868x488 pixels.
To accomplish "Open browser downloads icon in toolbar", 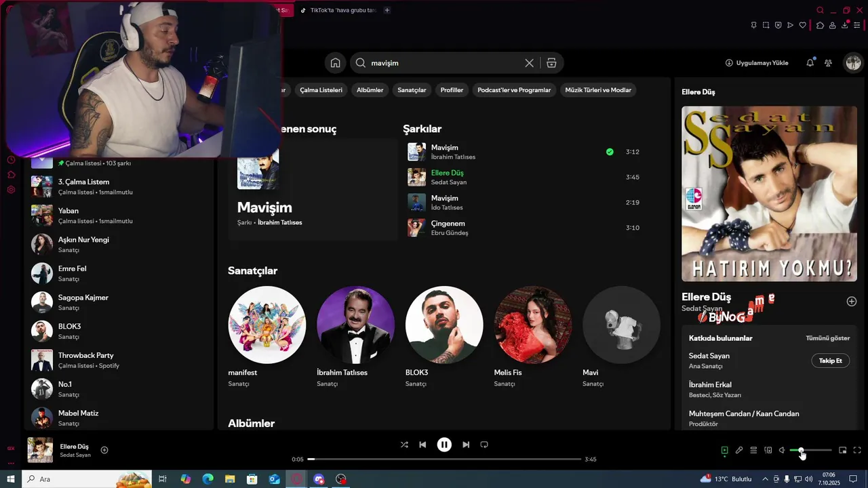I will point(845,25).
